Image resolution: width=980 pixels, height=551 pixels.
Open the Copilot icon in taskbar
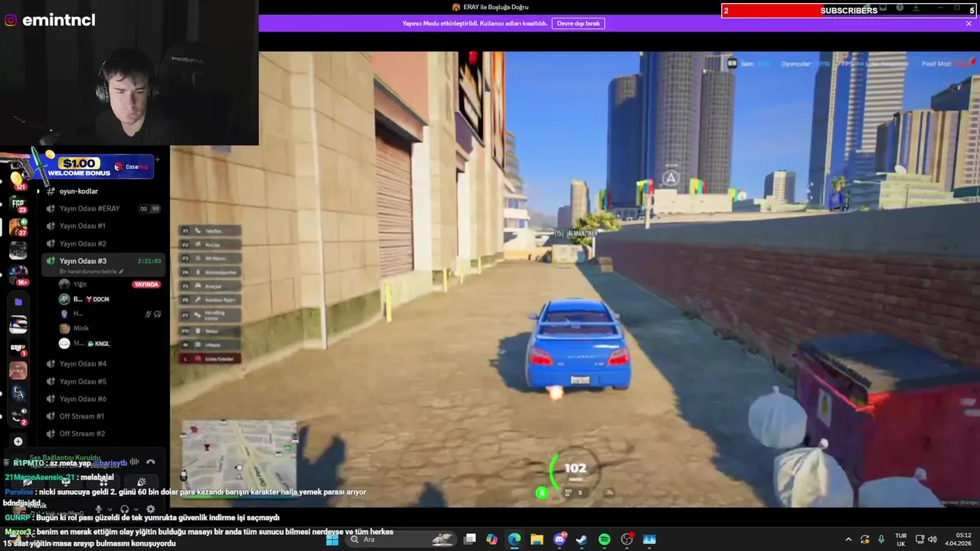pos(492,540)
